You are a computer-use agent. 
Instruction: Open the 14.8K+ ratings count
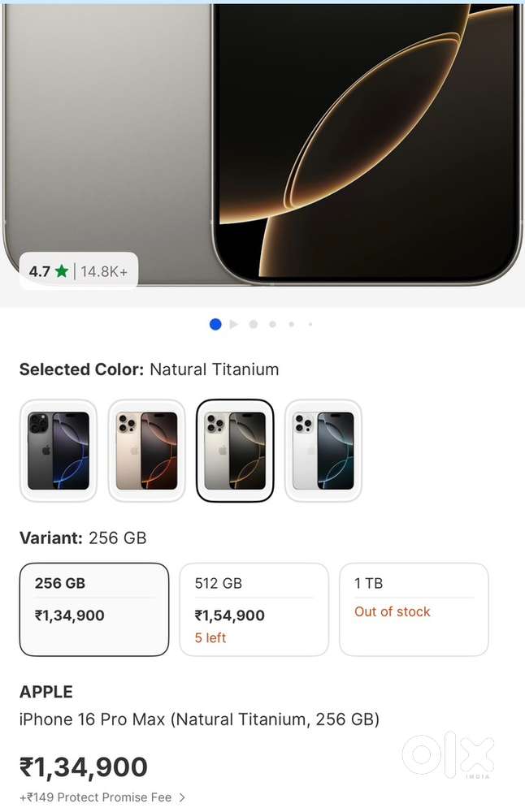coord(104,271)
